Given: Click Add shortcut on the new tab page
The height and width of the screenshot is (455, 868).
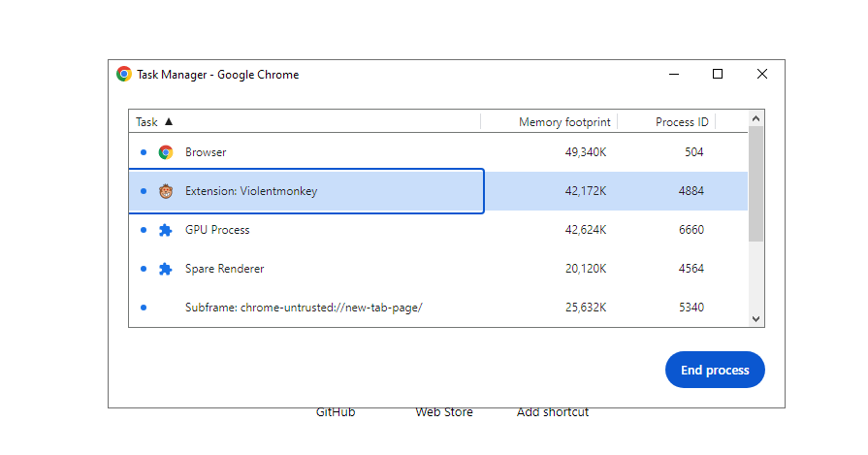Looking at the screenshot, I should point(553,412).
